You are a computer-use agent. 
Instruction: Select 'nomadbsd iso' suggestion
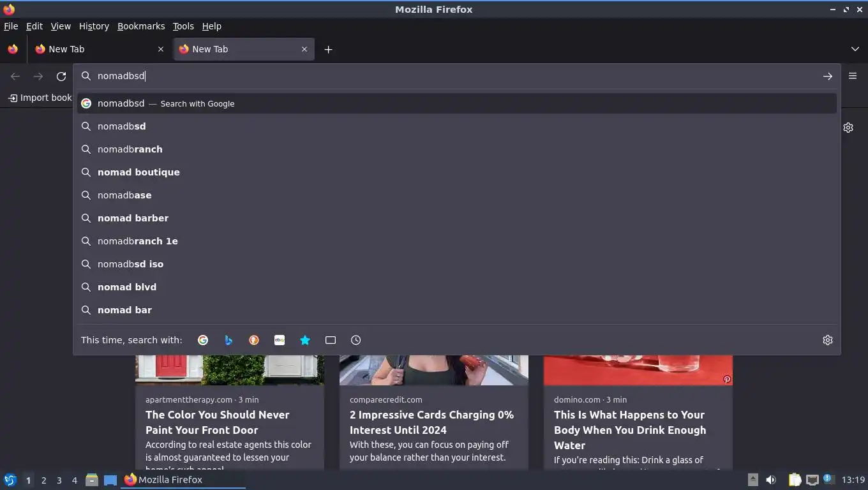tap(457, 264)
